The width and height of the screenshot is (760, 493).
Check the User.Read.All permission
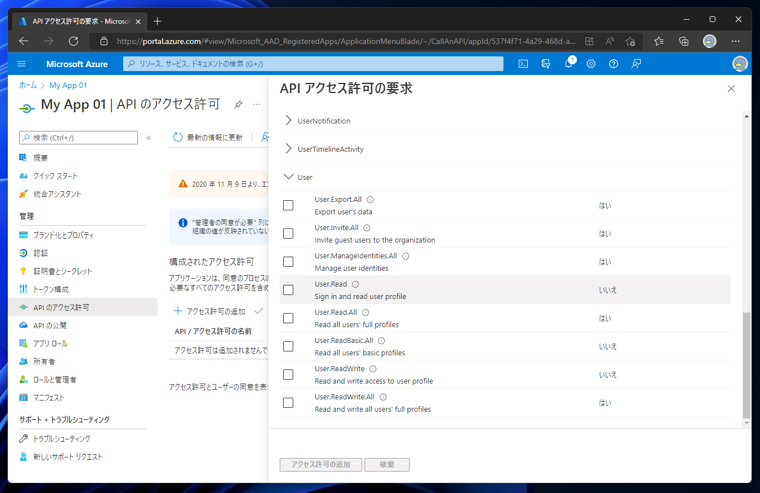[x=288, y=318]
